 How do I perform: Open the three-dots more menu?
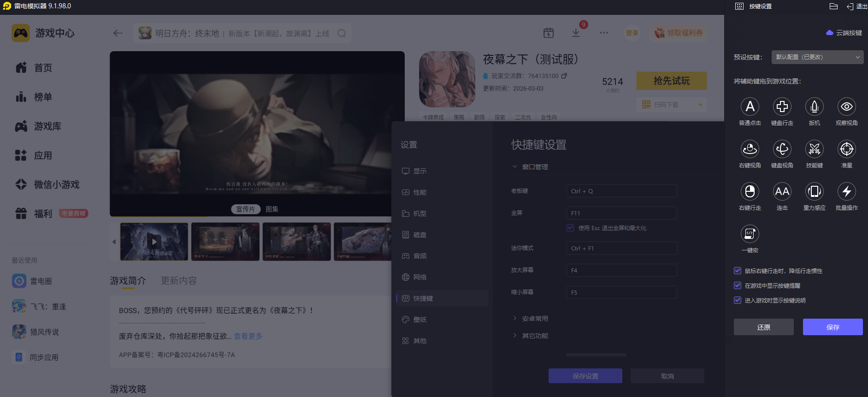(604, 33)
